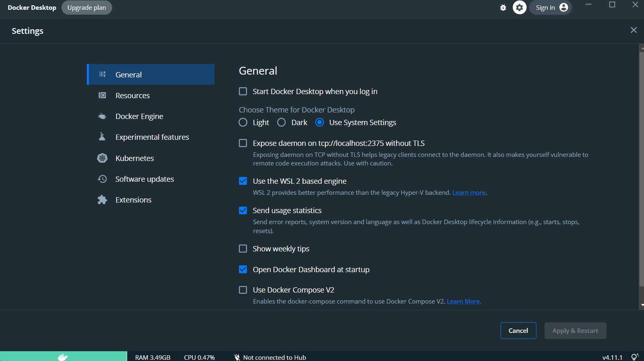Image resolution: width=644 pixels, height=361 pixels.
Task: Open the WSL 2 Learn more link
Action: click(469, 193)
